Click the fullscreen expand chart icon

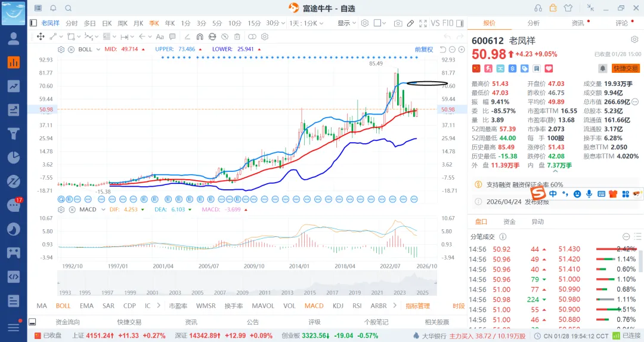[x=423, y=23]
